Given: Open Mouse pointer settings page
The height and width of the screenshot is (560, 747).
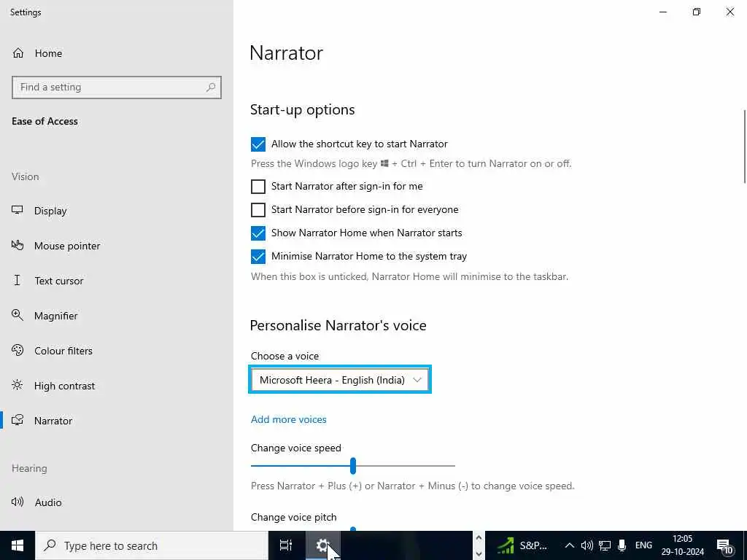Looking at the screenshot, I should point(67,246).
